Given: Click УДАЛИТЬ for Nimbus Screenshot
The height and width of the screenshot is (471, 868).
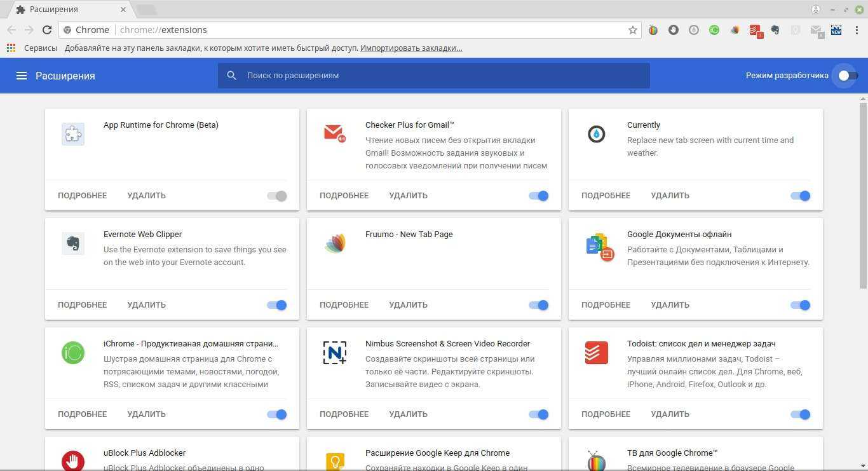Looking at the screenshot, I should (x=408, y=414).
